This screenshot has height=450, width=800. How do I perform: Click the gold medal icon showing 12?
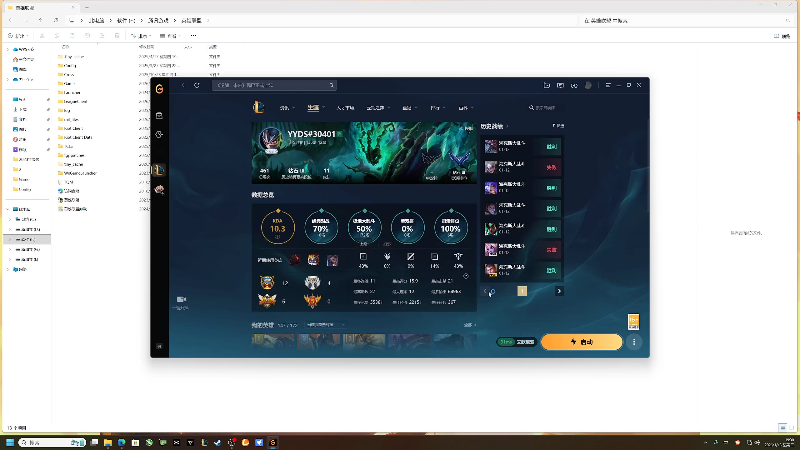267,282
